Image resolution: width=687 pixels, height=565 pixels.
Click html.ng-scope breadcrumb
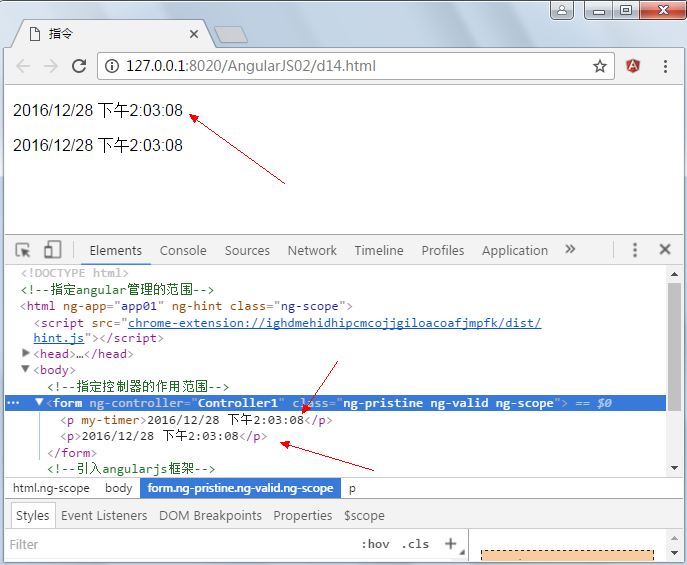tap(51, 488)
